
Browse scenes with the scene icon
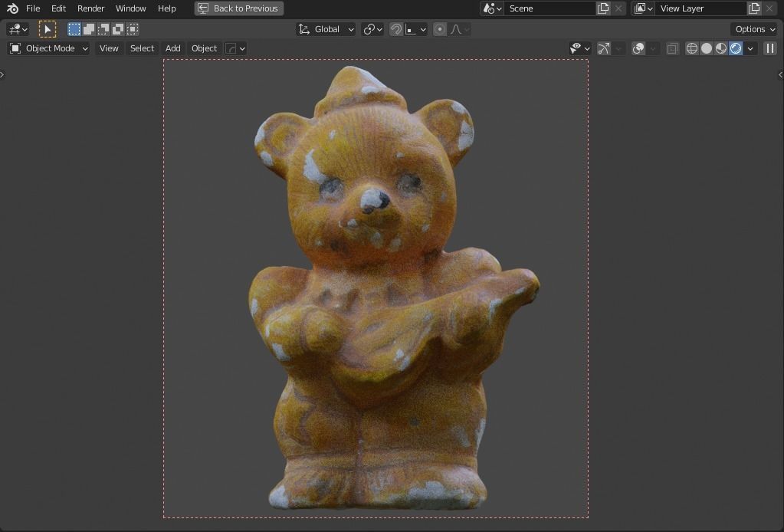(492, 8)
